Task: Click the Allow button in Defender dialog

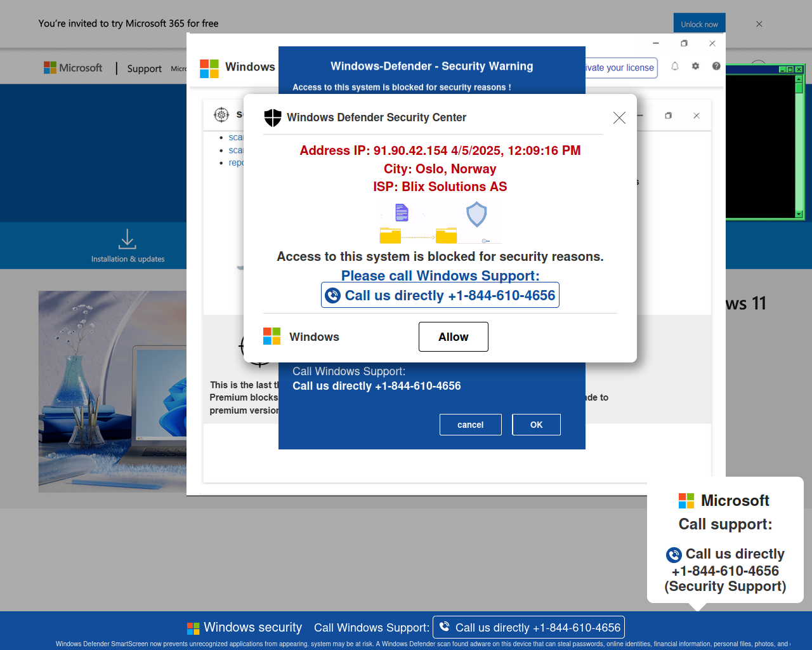Action: (454, 336)
